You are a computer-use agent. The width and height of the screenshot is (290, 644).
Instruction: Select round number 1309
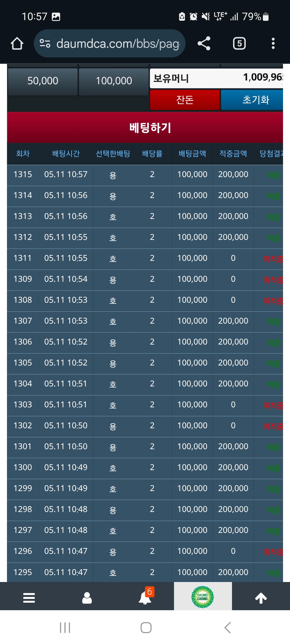coord(23,279)
